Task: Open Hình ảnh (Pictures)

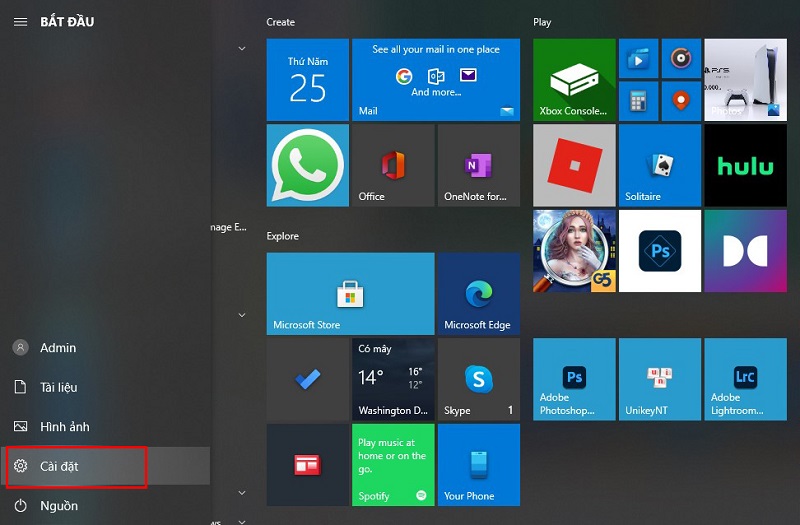Action: (105, 427)
